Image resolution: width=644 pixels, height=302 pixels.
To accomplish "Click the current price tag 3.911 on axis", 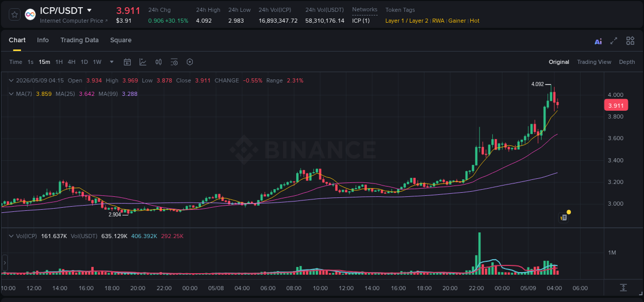I will (616, 106).
